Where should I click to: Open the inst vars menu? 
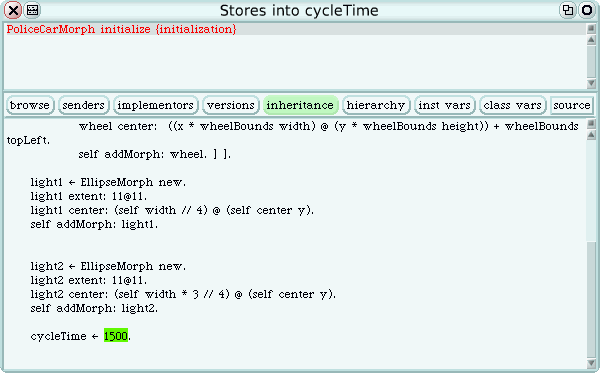(445, 105)
